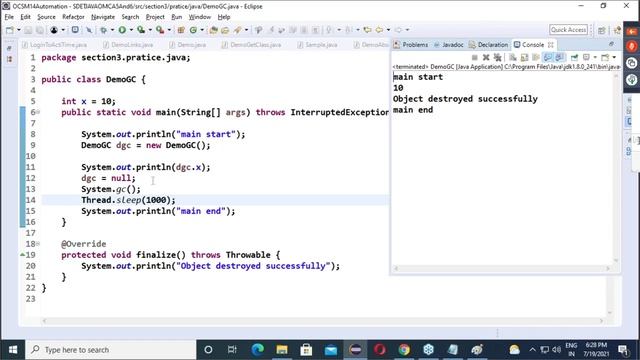Click the New Java Package icon
Image resolution: width=640 pixels, height=360 pixels.
180,30
